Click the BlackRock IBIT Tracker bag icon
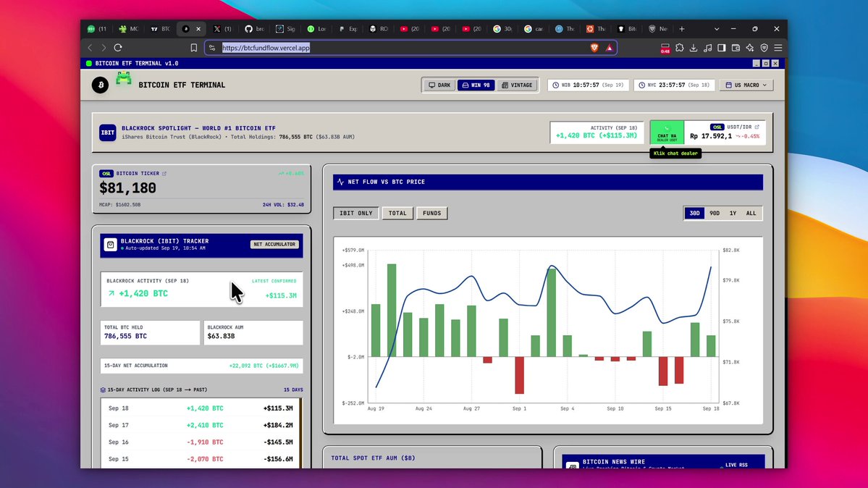 click(x=110, y=244)
